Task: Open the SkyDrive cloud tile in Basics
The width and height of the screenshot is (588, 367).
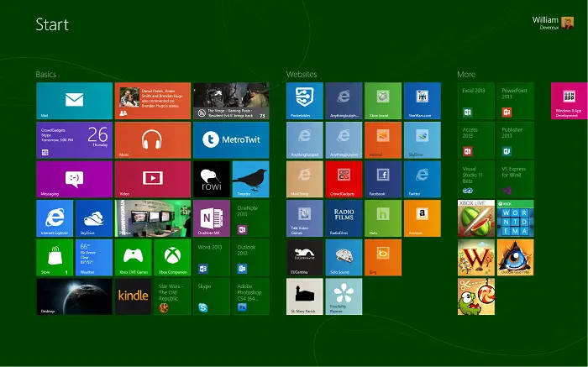Action: (x=94, y=218)
